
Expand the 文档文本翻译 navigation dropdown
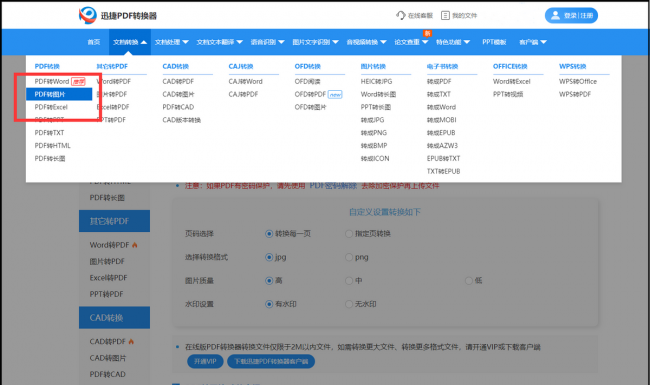219,42
